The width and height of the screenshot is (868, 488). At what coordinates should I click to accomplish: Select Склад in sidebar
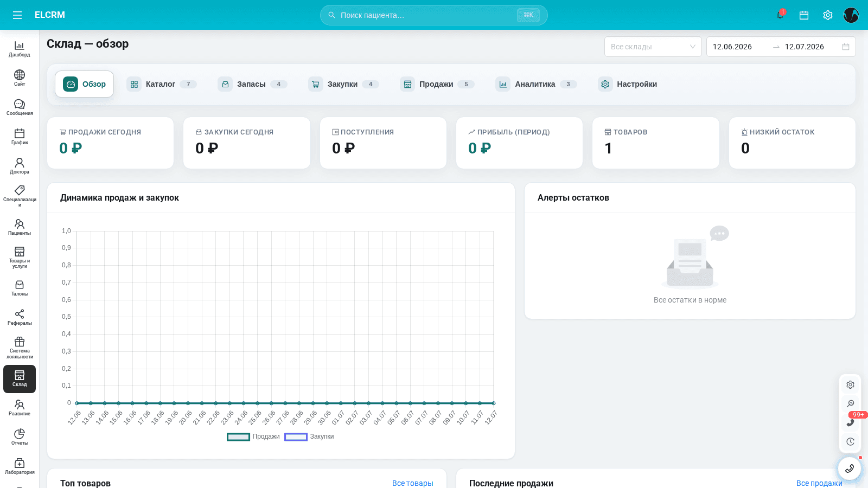point(20,378)
